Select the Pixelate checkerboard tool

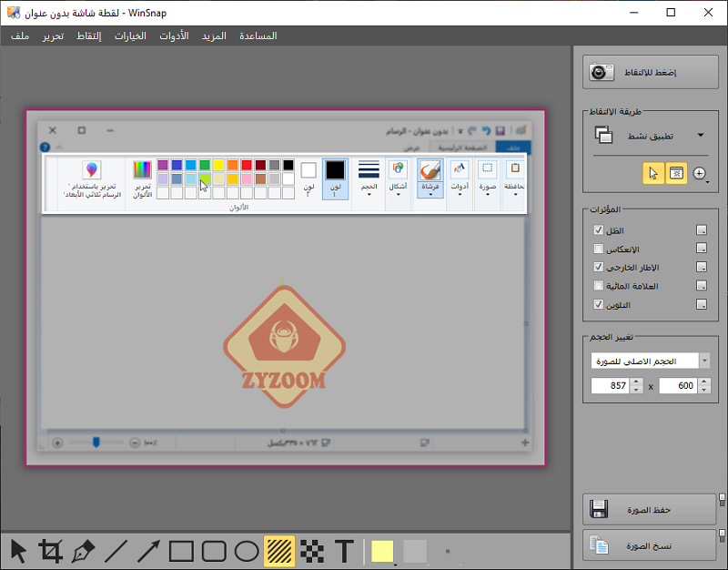tap(312, 552)
